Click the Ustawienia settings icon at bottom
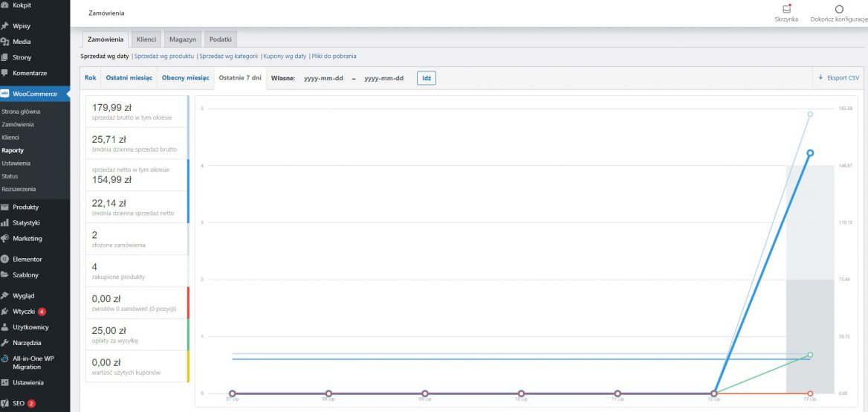Viewport: 868px width, 412px height. click(x=4, y=383)
